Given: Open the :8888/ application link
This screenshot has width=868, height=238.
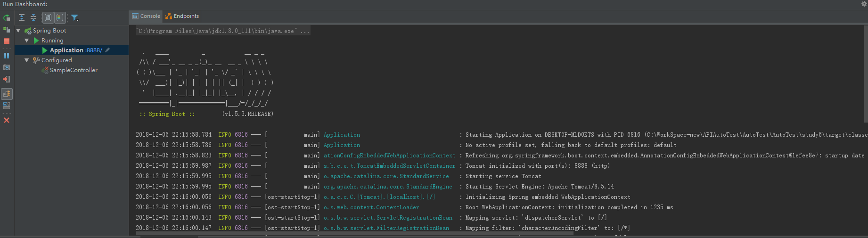Looking at the screenshot, I should [94, 50].
